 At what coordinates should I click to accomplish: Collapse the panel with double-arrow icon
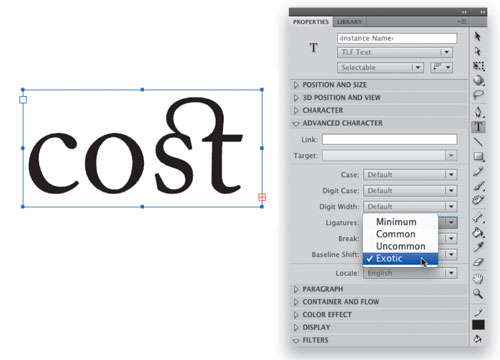[x=464, y=12]
